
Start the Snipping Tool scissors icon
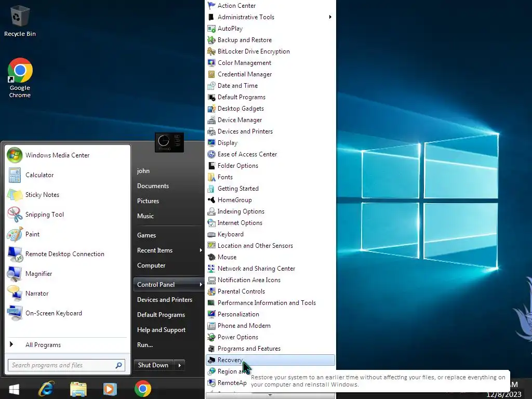click(x=15, y=215)
